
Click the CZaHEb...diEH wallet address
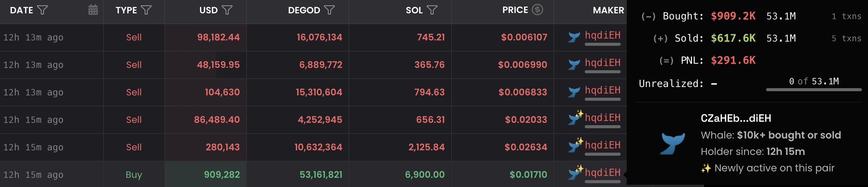[x=736, y=118]
